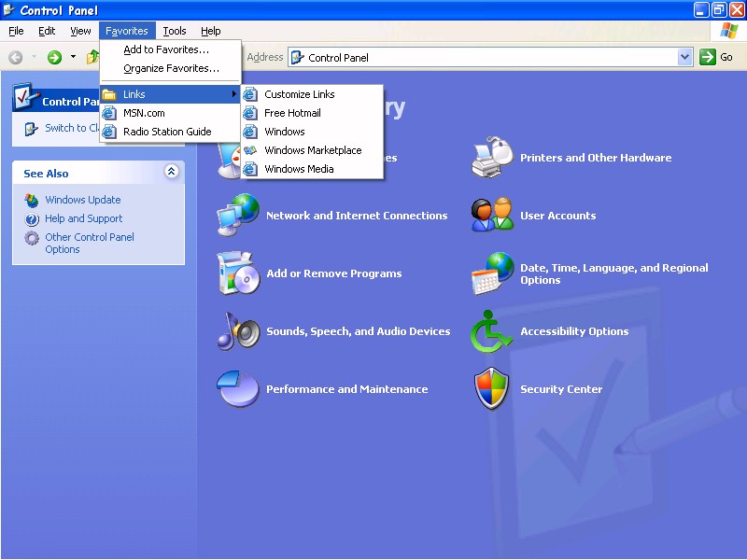Expand the Address bar dropdown
The height and width of the screenshot is (560, 747).
[x=684, y=57]
